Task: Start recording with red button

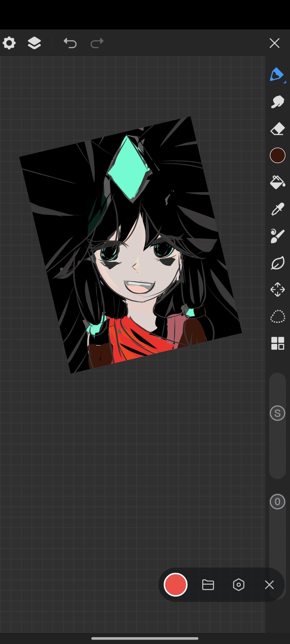Action: point(175,585)
